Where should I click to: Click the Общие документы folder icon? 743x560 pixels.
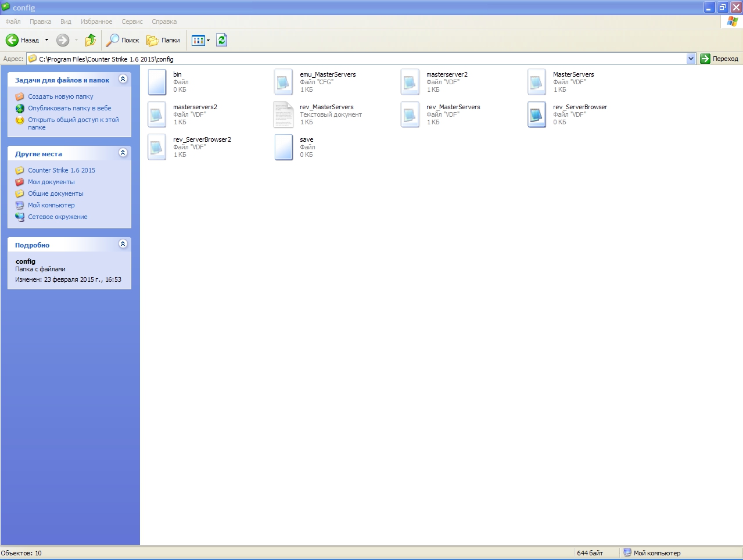click(x=20, y=193)
